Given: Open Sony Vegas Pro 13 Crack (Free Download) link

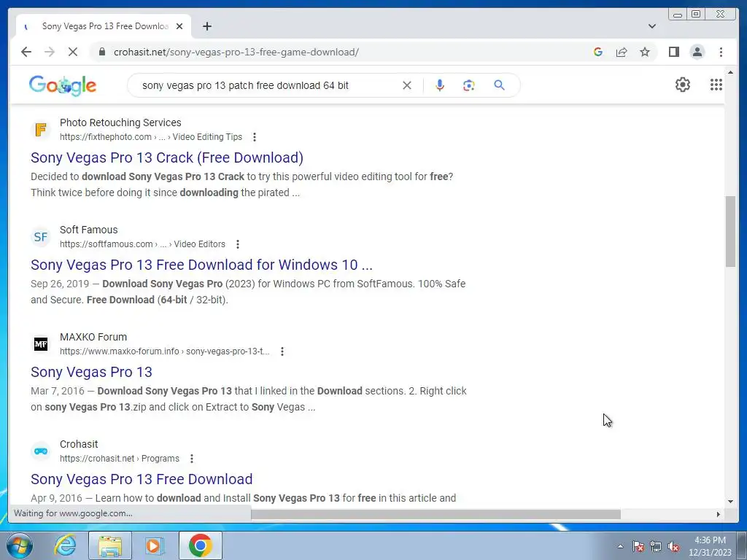Looking at the screenshot, I should pos(167,157).
